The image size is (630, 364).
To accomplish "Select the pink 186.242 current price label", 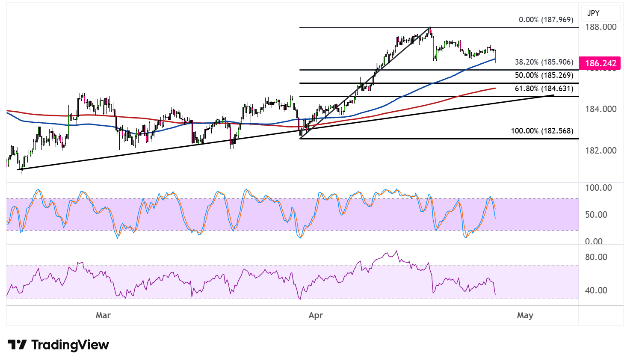I will coord(600,63).
